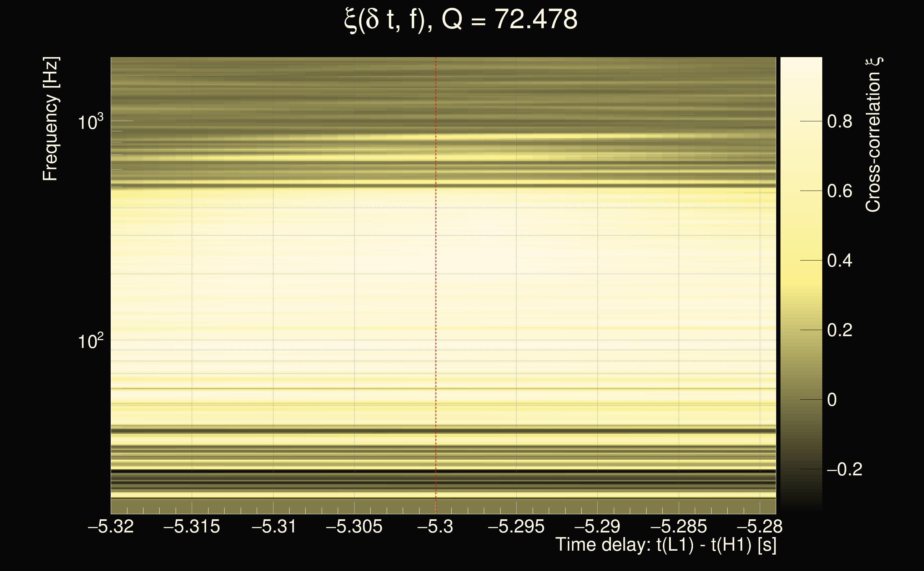
Task: Click the -5.305 x-axis tick label
Action: (354, 526)
